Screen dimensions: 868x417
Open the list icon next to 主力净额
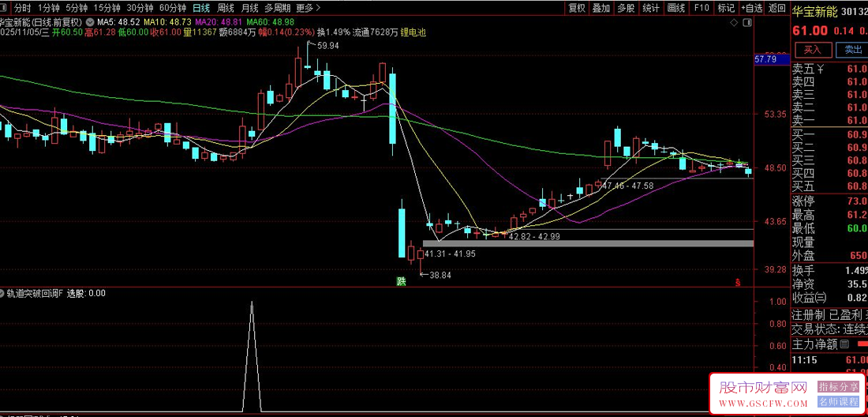pos(844,344)
